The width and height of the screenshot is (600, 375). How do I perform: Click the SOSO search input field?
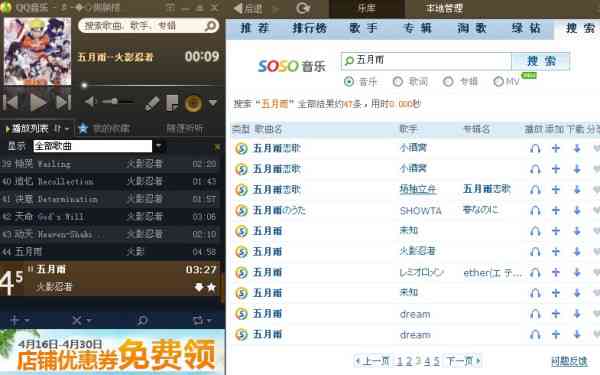(426, 61)
